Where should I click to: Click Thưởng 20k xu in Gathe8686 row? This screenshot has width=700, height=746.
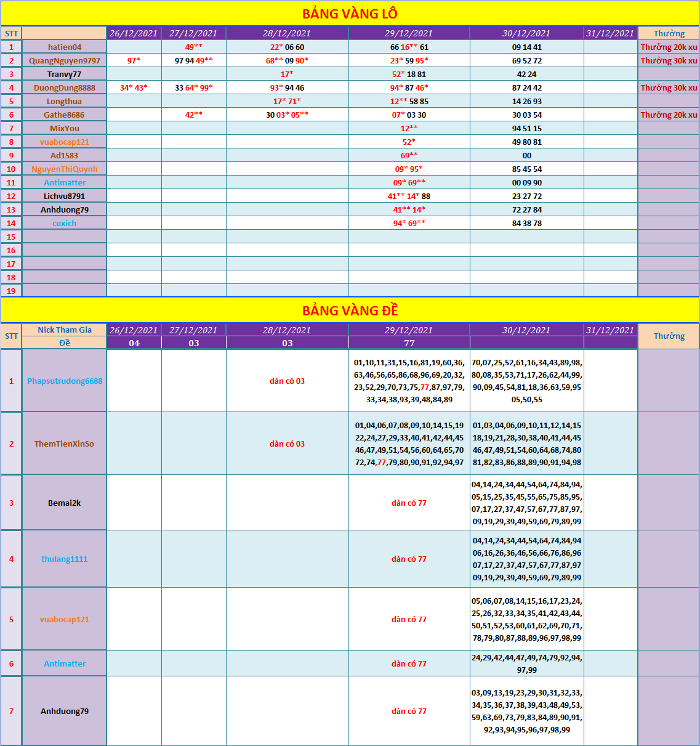(x=669, y=115)
